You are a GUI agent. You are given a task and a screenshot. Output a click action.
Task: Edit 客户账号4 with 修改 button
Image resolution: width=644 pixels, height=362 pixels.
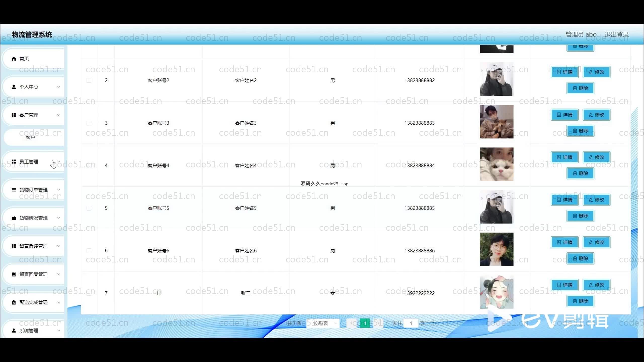click(596, 157)
